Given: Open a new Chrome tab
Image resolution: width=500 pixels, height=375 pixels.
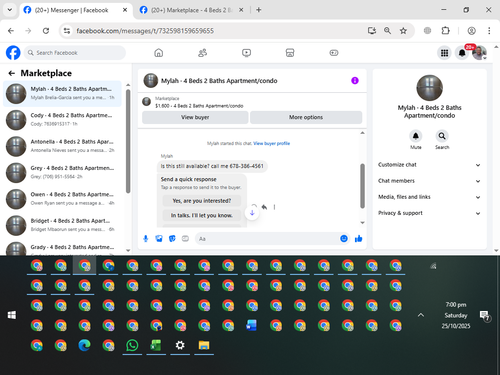Looking at the screenshot, I should 259,10.
